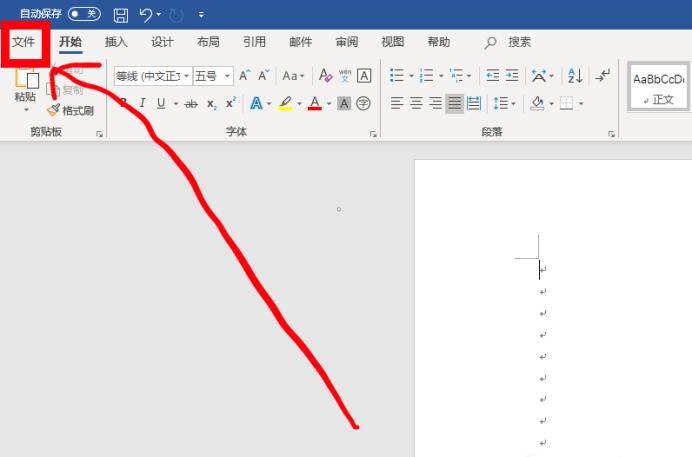Open the 邮件 (Mailings) tab
This screenshot has width=692, height=457.
(301, 42)
